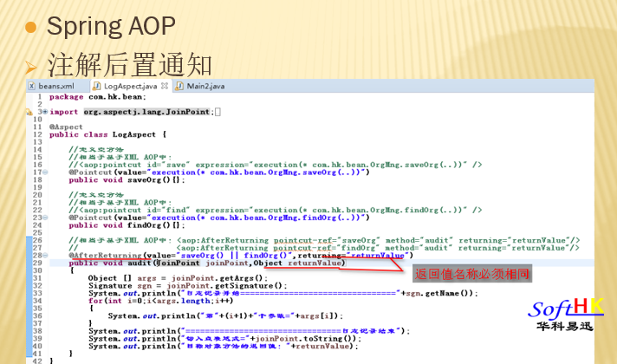The height and width of the screenshot is (364, 617).
Task: Click the commented aop:pointcut id="save" line
Action: (x=276, y=165)
